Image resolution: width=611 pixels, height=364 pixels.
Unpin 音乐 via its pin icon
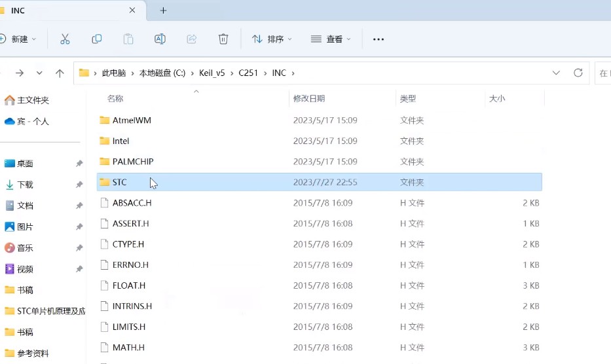click(79, 248)
